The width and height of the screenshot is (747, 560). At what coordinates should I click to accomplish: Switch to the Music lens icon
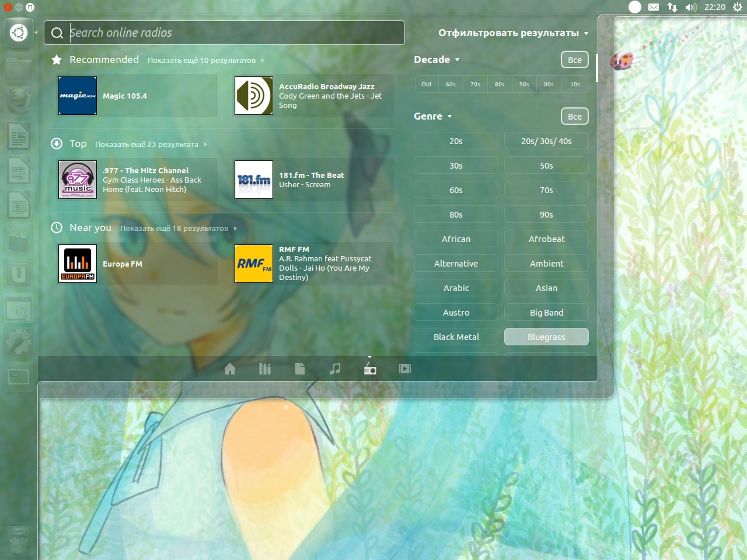(x=335, y=369)
